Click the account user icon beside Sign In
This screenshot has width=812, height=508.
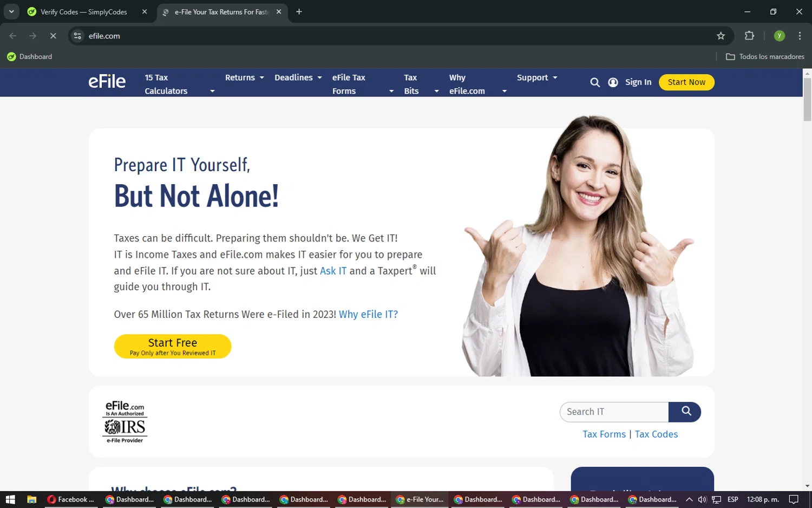(613, 82)
